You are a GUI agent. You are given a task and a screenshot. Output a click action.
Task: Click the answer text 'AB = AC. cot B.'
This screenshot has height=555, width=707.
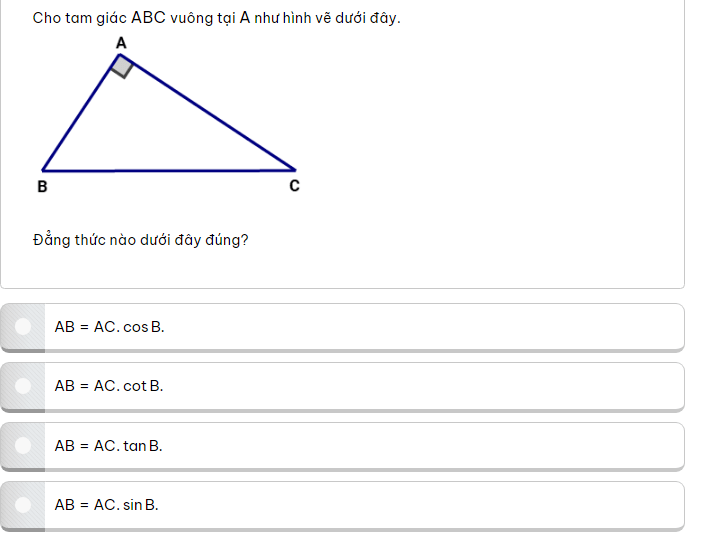[x=108, y=386]
